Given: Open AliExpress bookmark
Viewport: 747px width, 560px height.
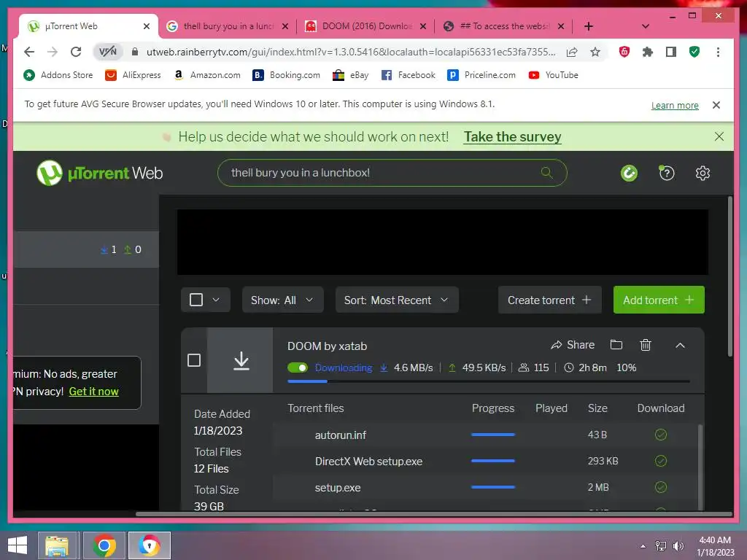Looking at the screenshot, I should tap(133, 75).
